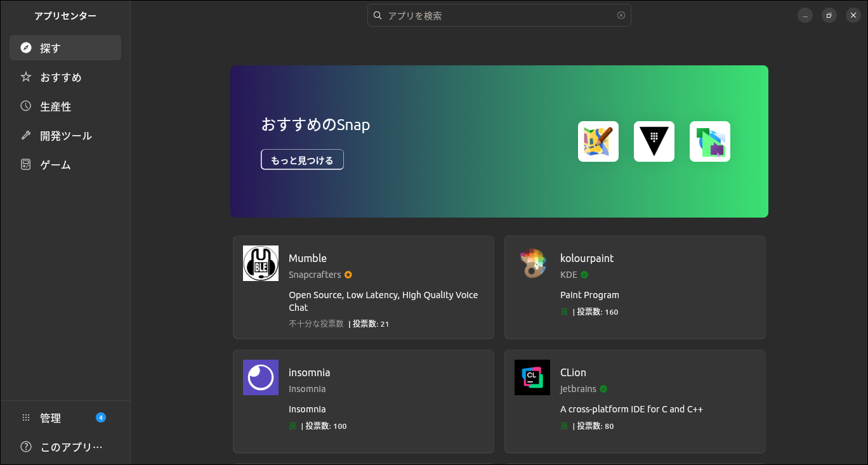This screenshot has height=465, width=868.
Task: Click the 投票数: 100 rating text
Action: pyautogui.click(x=326, y=426)
